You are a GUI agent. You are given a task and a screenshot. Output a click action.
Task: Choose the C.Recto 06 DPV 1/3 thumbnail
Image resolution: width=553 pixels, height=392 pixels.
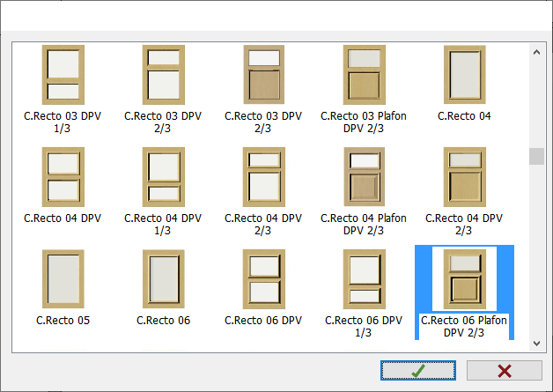coord(365,279)
